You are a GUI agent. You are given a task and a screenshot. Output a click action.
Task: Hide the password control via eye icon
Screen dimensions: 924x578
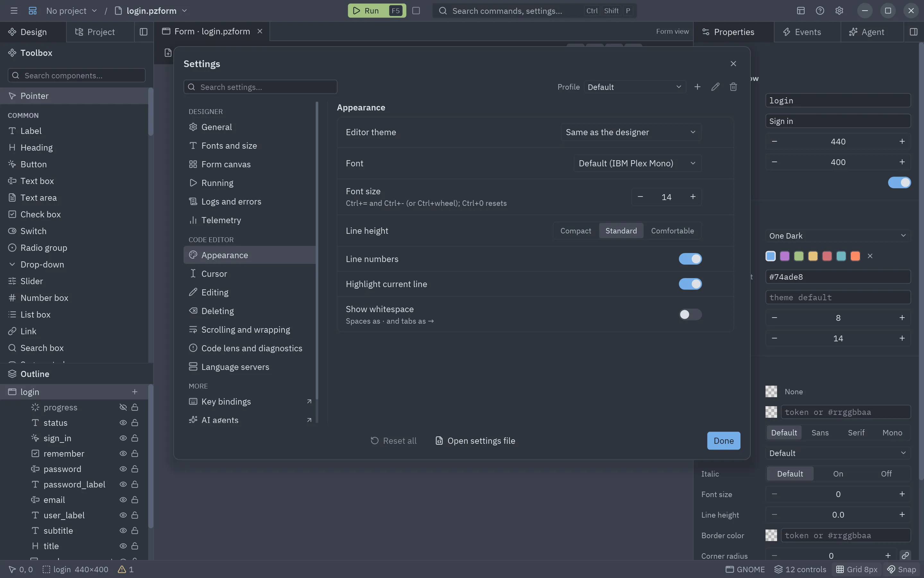(x=123, y=469)
